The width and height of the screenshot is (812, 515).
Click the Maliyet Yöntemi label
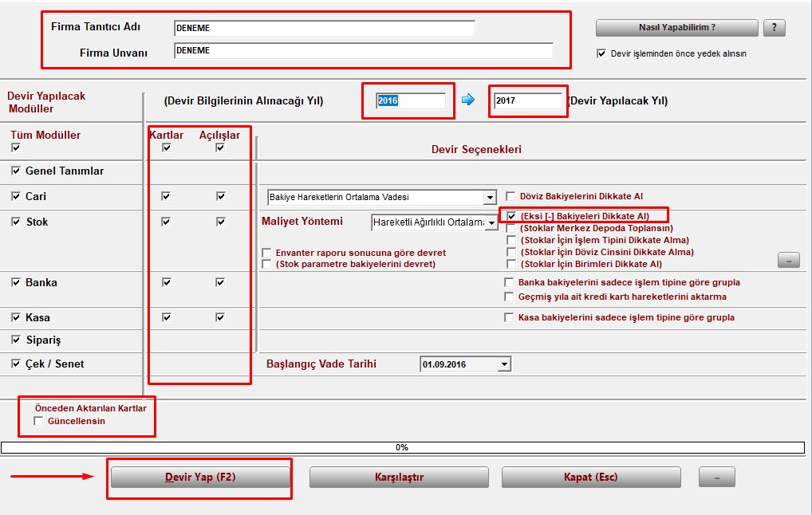coord(302,221)
